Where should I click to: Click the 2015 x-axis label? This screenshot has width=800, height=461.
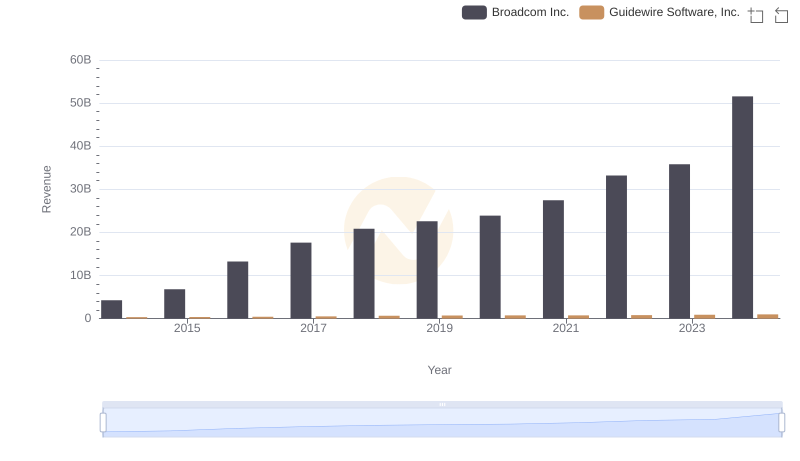pyautogui.click(x=187, y=328)
